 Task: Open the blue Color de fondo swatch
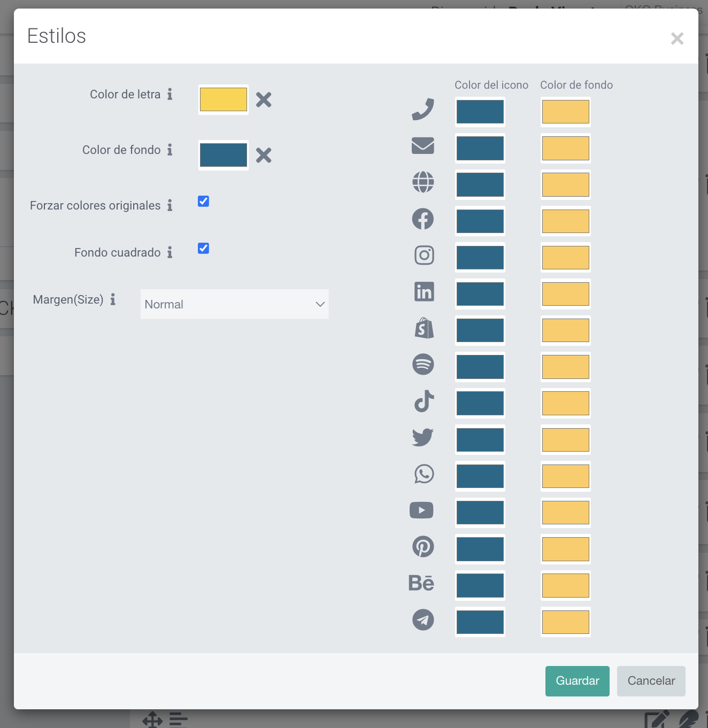(x=224, y=155)
